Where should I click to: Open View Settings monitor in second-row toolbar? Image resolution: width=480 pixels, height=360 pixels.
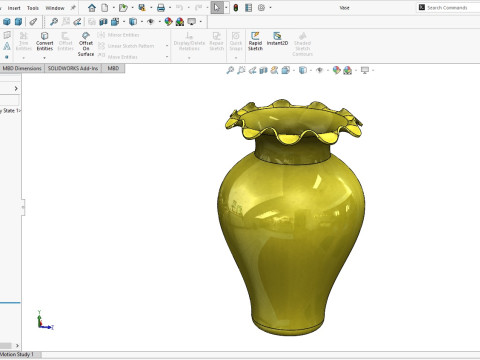pyautogui.click(x=191, y=22)
